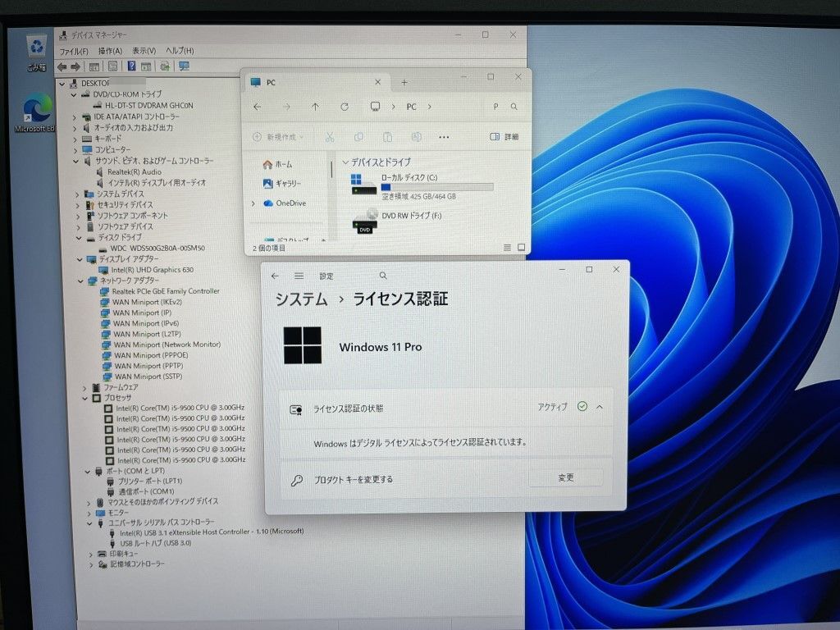Viewport: 840px width, 630px height.
Task: Open the Settings hamburger navigation menu
Action: (299, 276)
